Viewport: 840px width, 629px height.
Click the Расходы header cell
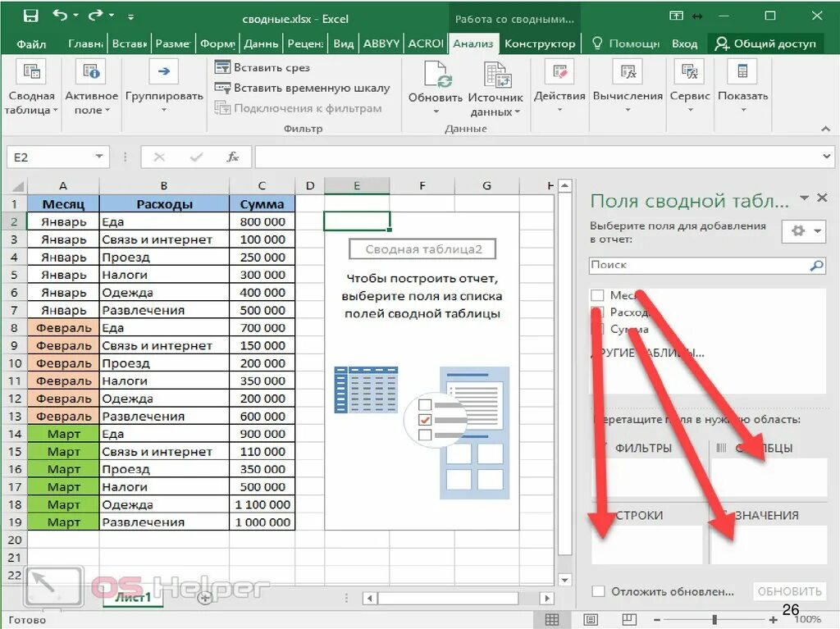(x=164, y=203)
